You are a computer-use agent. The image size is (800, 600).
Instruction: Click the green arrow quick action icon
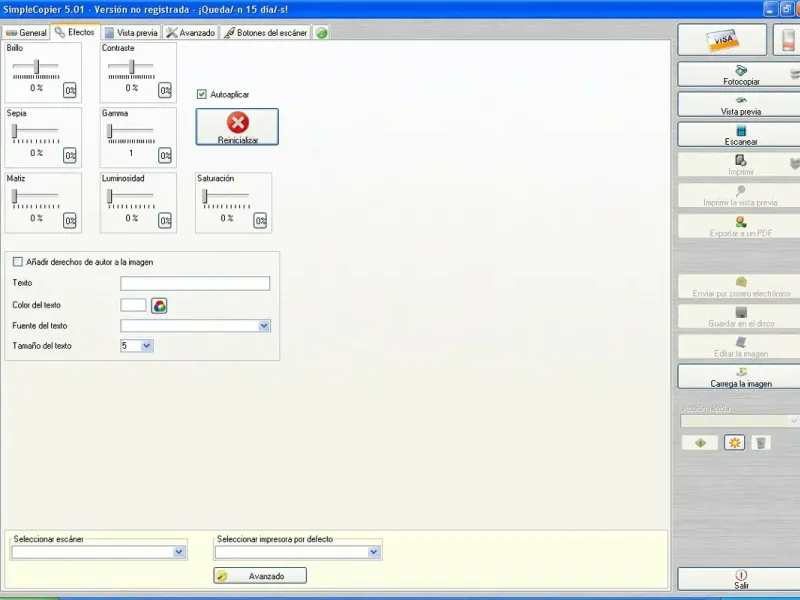click(x=700, y=443)
